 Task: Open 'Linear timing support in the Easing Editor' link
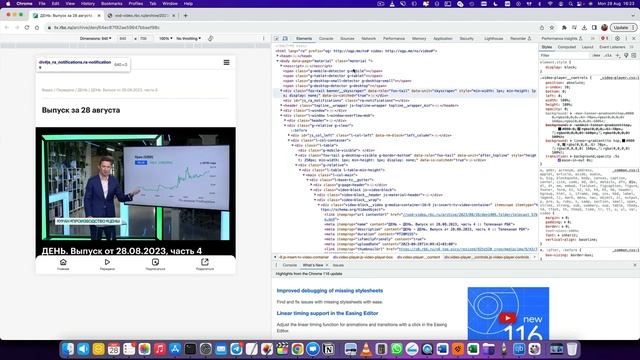327,313
